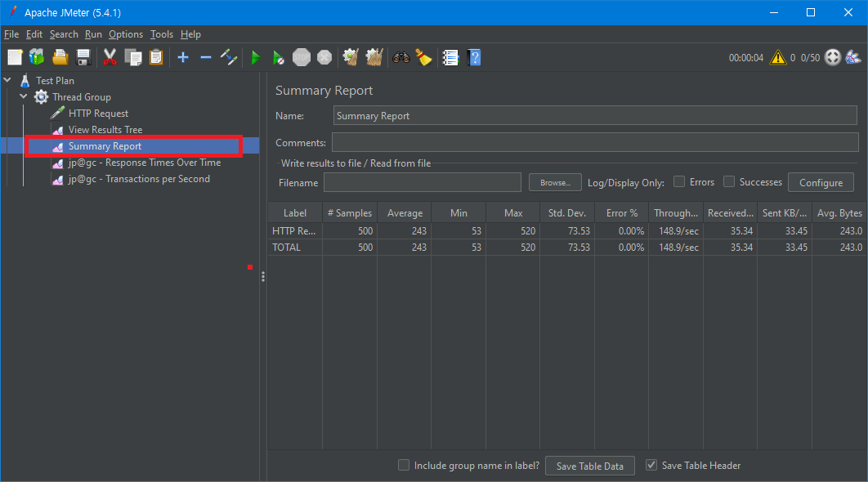Clear results with the Clear icon

coord(351,57)
